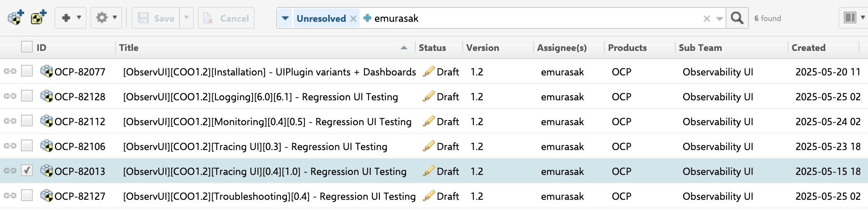This screenshot has width=868, height=213.
Task: Click the yellow create test case icon
Action: click(x=38, y=18)
